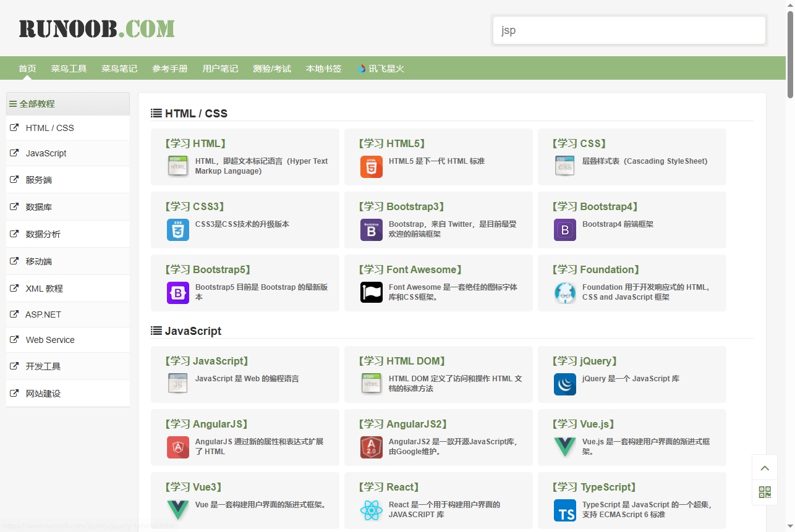795x532 pixels.
Task: Open the 【学习 HTML5】 title link
Action: [x=392, y=143]
